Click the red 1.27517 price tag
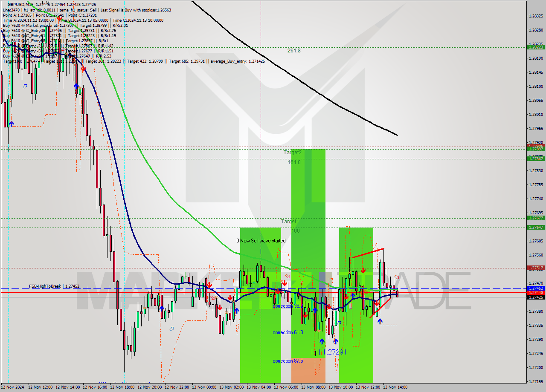The image size is (546, 392). [536, 268]
